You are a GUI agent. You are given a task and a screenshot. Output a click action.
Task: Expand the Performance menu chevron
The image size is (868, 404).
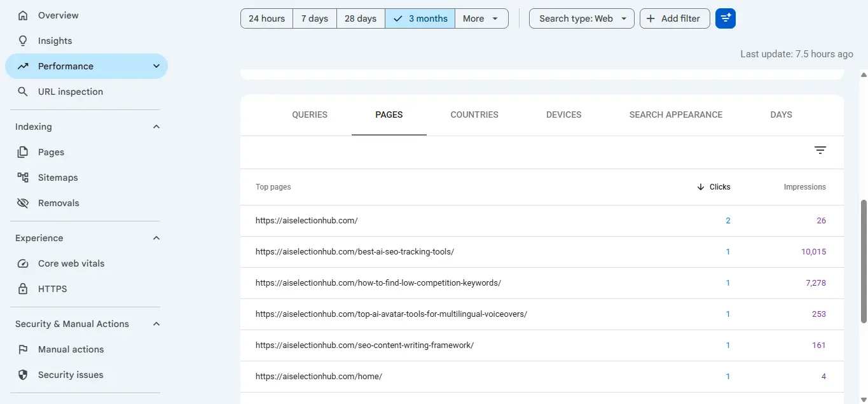coord(156,66)
